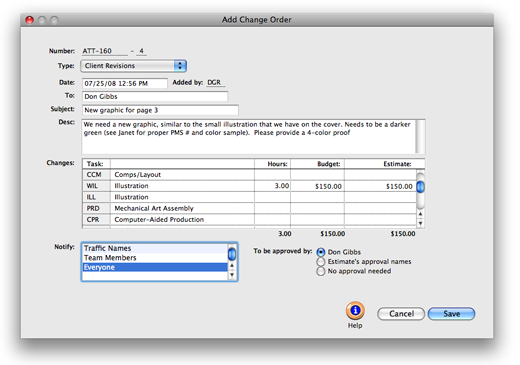This screenshot has width=520, height=365.
Task: Click the job Number field ATT-160
Action: click(105, 51)
